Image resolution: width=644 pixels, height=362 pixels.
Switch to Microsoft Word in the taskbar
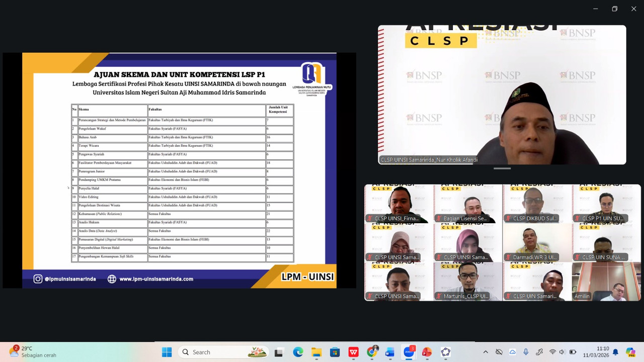[390, 352]
